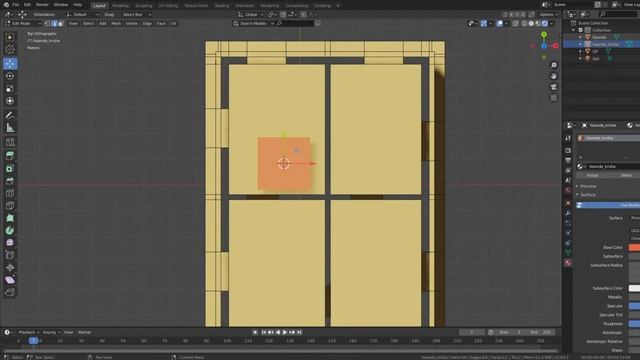Click the Use Nodes button
This screenshot has width=640, height=360.
click(x=608, y=205)
